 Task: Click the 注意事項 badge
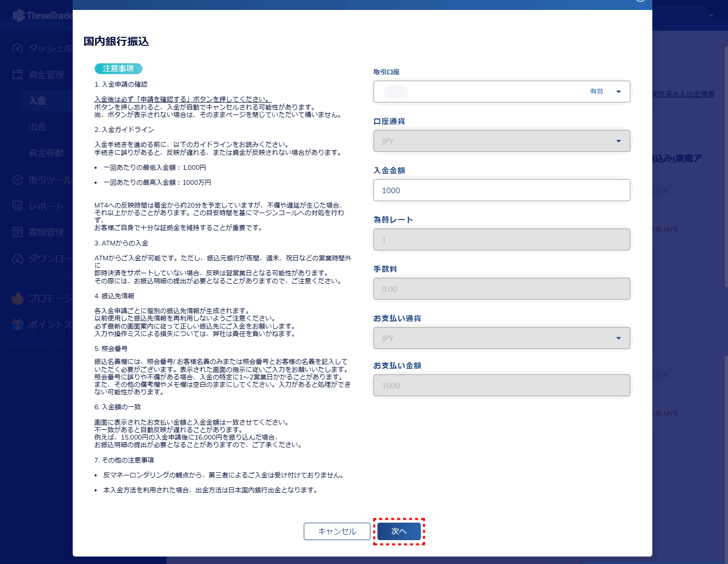pos(119,69)
